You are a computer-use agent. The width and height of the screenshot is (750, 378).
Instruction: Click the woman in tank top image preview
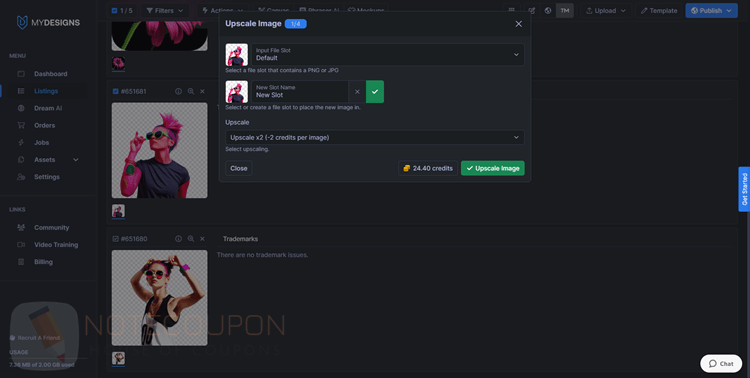(160, 298)
